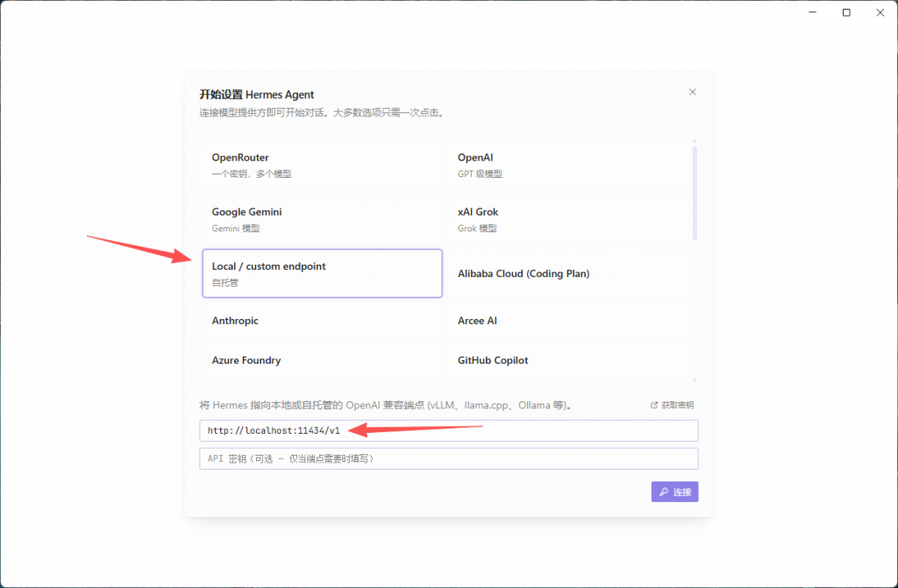Choose Alibaba Cloud (Coding Plan) provider
898x588 pixels.
567,273
